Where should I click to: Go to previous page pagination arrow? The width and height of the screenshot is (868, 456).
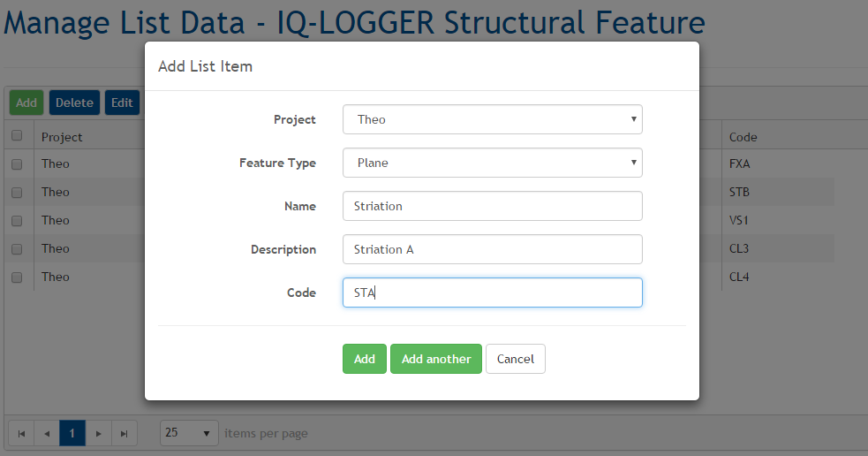click(x=47, y=433)
